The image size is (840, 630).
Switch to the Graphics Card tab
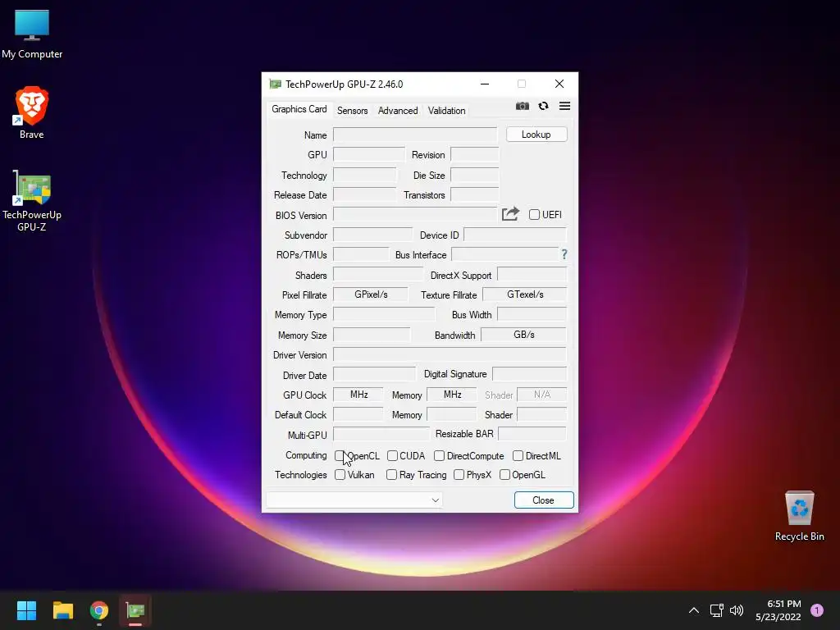(299, 109)
